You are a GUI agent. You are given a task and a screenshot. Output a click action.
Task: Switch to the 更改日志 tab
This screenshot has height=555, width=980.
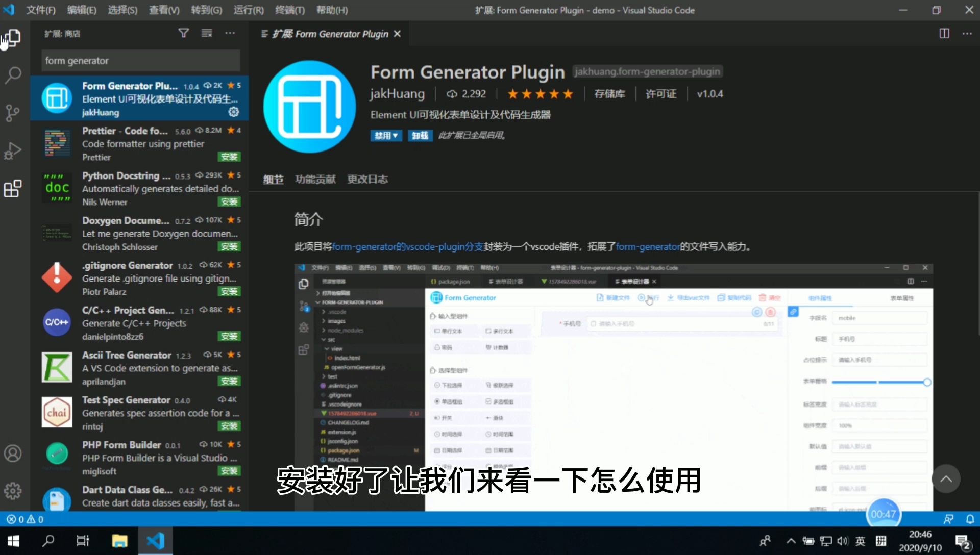coord(367,179)
